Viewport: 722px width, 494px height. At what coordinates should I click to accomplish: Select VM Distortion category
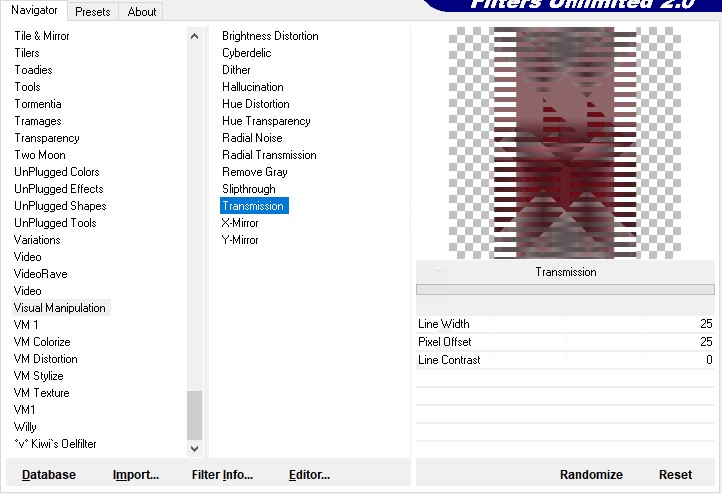tap(46, 359)
